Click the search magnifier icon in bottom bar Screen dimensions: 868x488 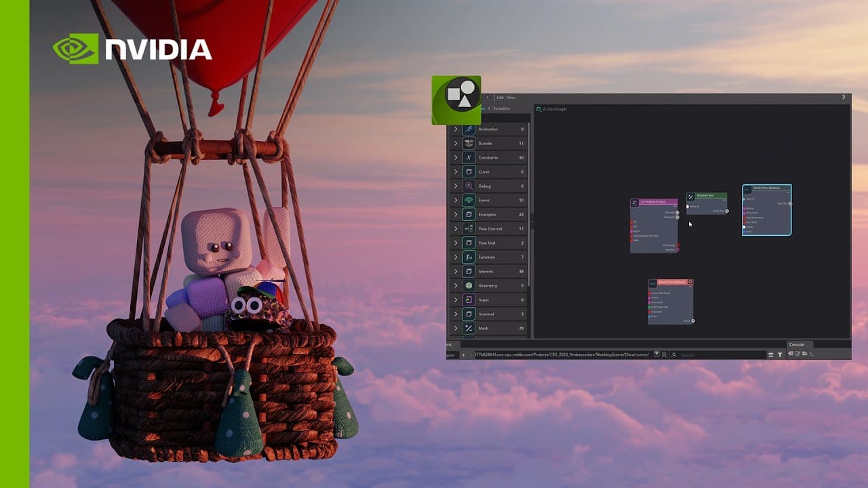point(674,354)
